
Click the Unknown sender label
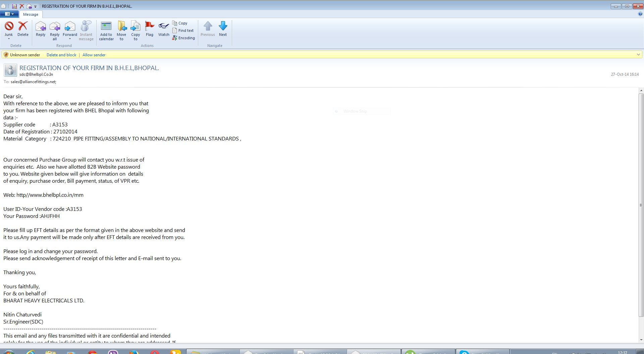(x=25, y=55)
